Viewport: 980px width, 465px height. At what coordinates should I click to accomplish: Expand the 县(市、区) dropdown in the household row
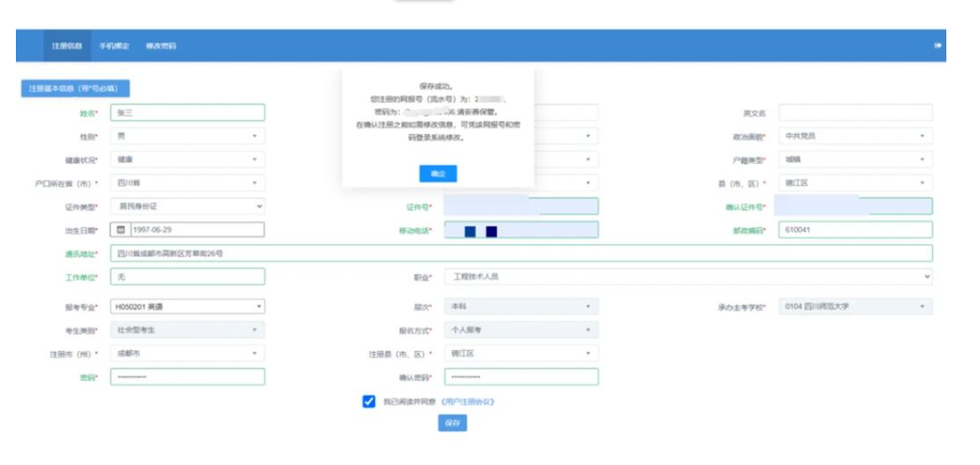click(856, 182)
